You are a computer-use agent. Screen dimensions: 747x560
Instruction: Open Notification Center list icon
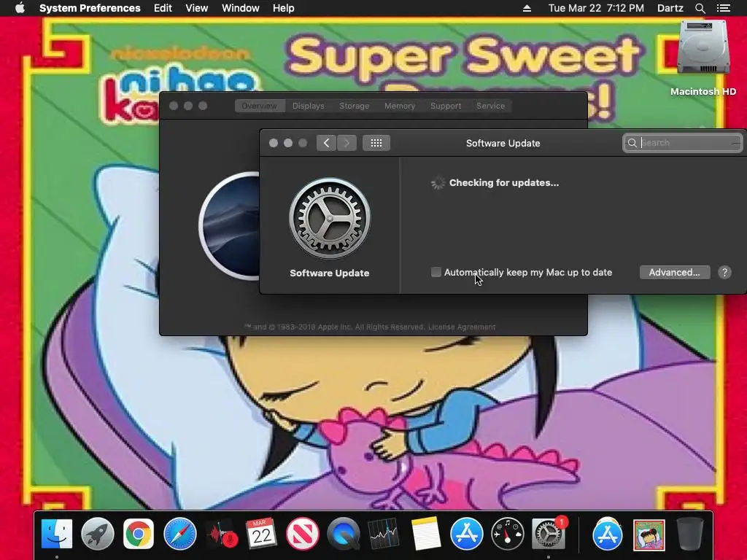pyautogui.click(x=723, y=8)
